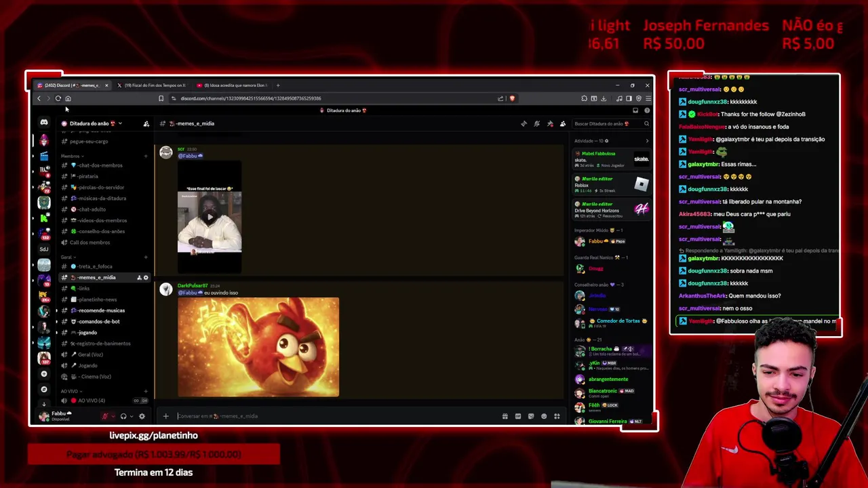This screenshot has width=868, height=488.
Task: Open headphone output options arrow
Action: [x=131, y=416]
